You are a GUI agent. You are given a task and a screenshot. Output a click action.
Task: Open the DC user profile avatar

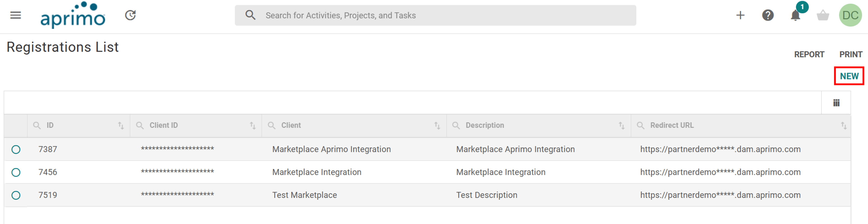click(x=850, y=15)
